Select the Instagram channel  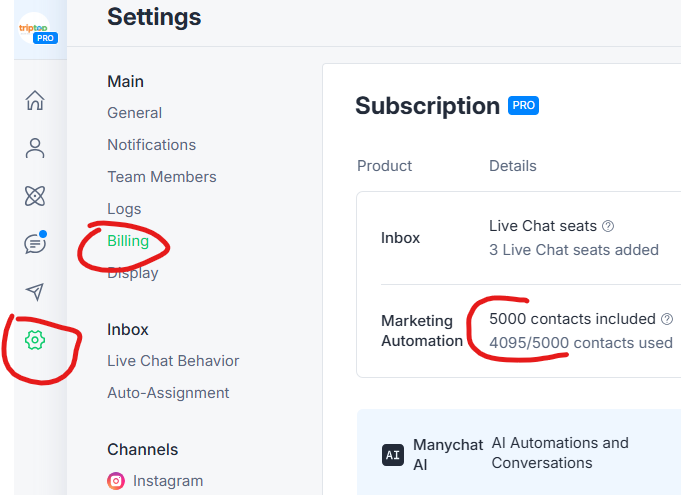pos(155,481)
